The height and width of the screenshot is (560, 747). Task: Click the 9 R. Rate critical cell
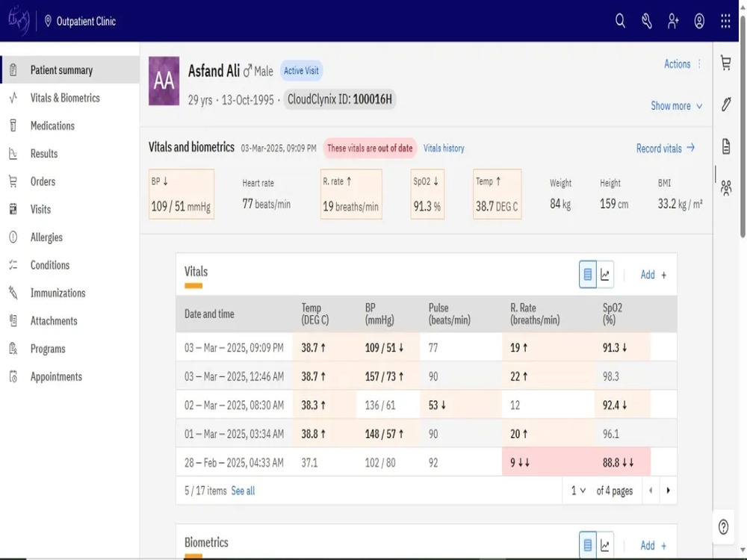[548, 462]
